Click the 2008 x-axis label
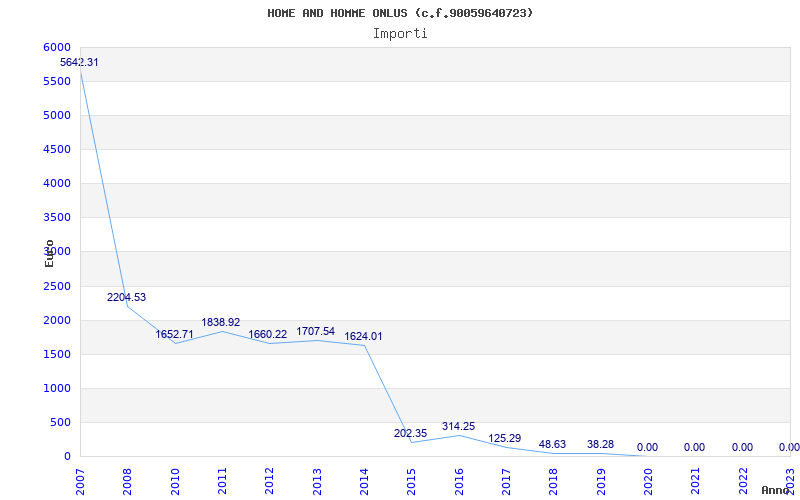Screen dimensions: 800x500 coord(127,481)
